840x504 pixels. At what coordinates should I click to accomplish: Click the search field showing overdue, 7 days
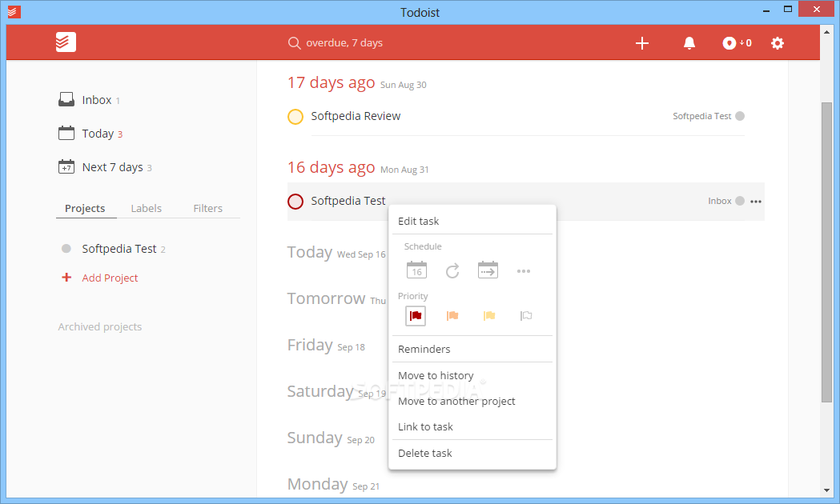344,43
